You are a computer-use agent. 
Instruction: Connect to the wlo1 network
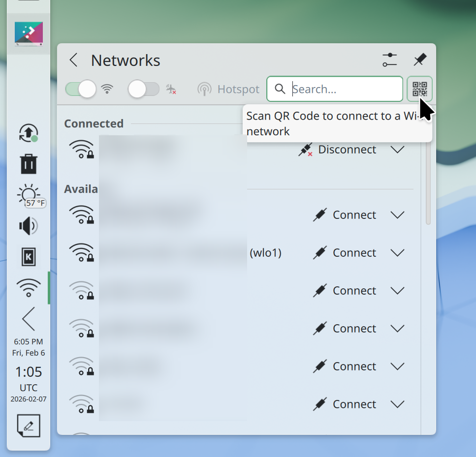tap(345, 253)
